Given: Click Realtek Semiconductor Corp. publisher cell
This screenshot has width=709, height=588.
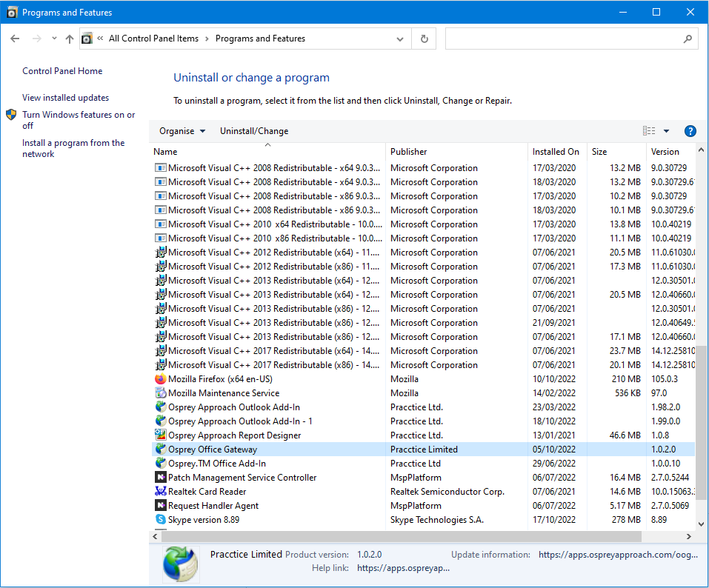Looking at the screenshot, I should 447,491.
